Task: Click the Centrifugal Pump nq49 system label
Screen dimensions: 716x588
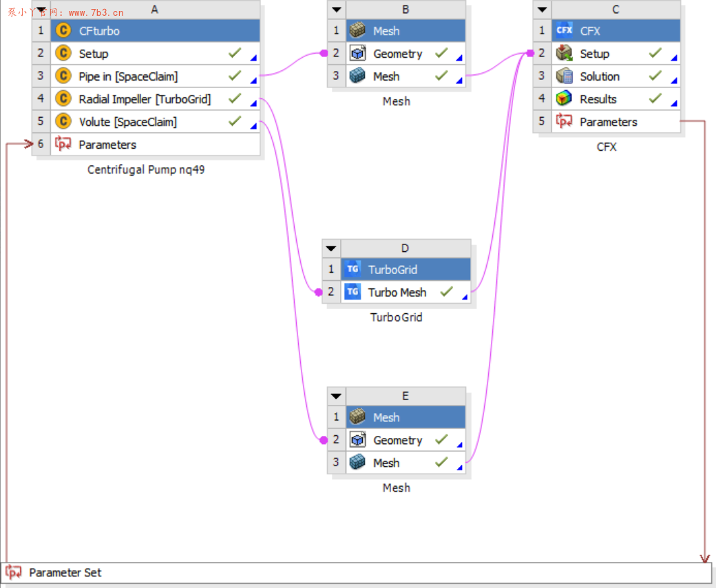Action: [146, 169]
